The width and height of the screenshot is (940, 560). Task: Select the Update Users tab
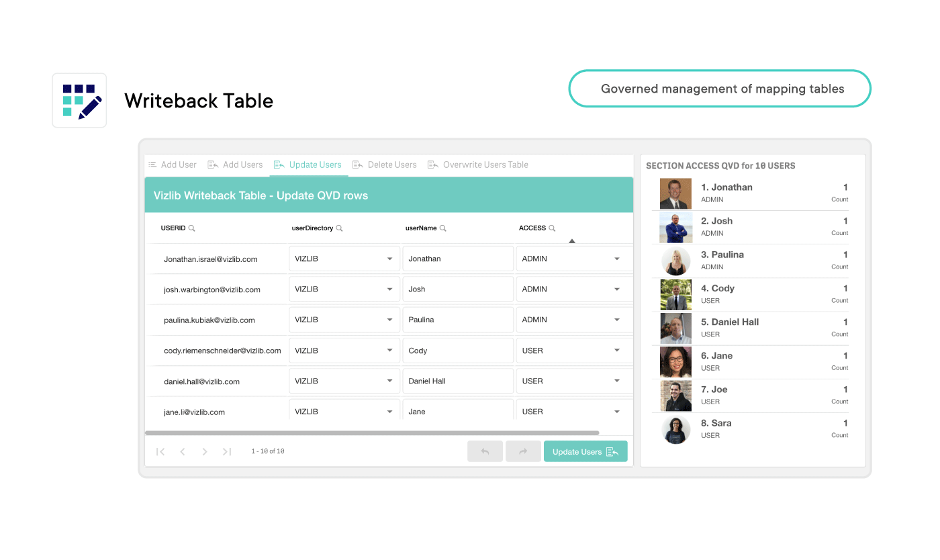(308, 165)
